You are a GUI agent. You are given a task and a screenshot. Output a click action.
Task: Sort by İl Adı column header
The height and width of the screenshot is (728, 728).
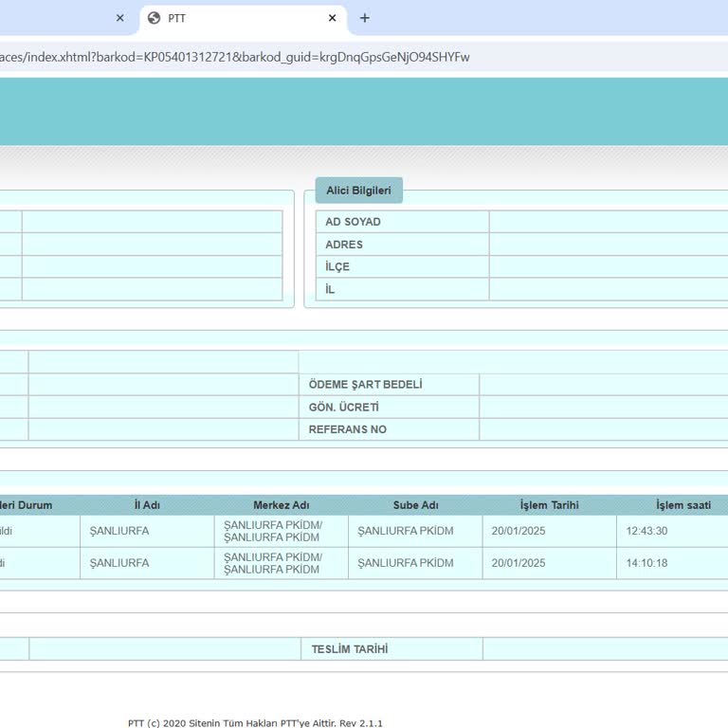tap(147, 505)
